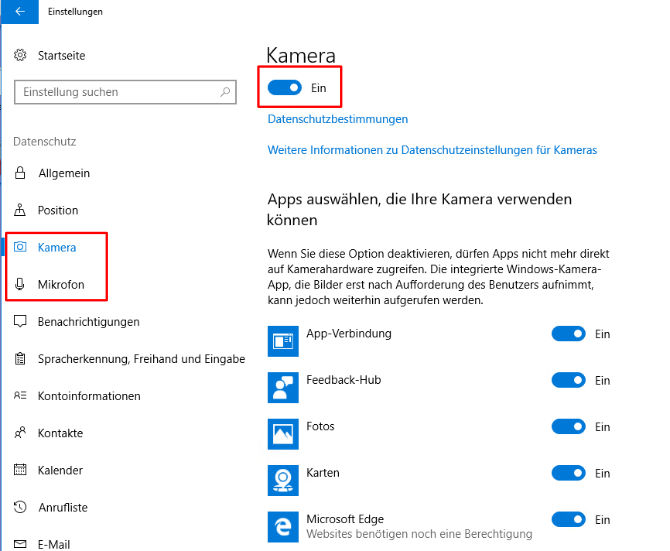
Task: Click the back arrow in title bar
Action: [20, 12]
